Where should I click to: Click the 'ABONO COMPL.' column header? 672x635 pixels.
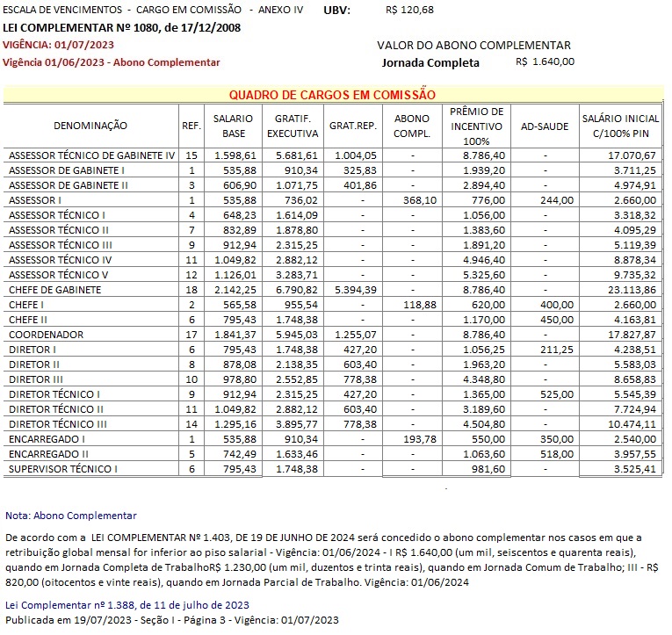pos(412,126)
